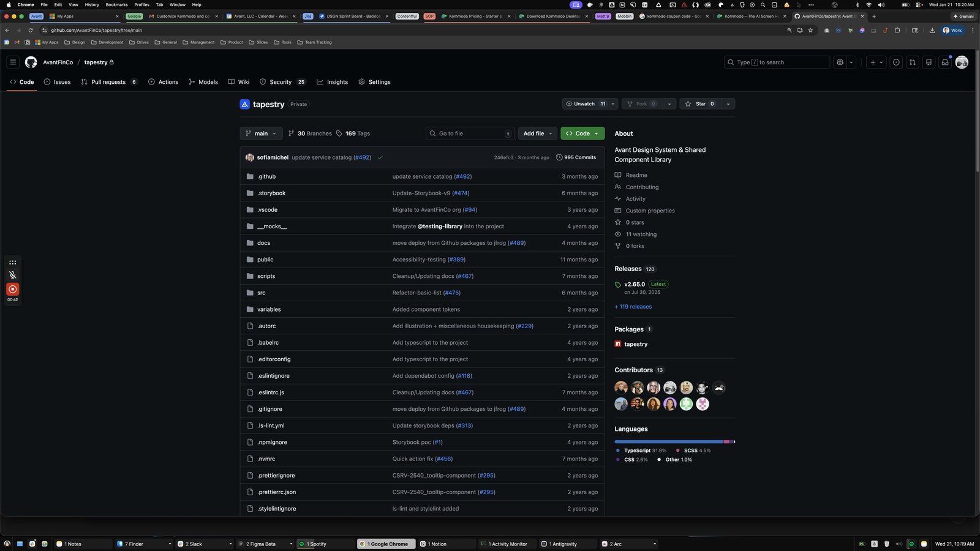
Task: Open the issues icon in the top header
Action: click(x=896, y=62)
